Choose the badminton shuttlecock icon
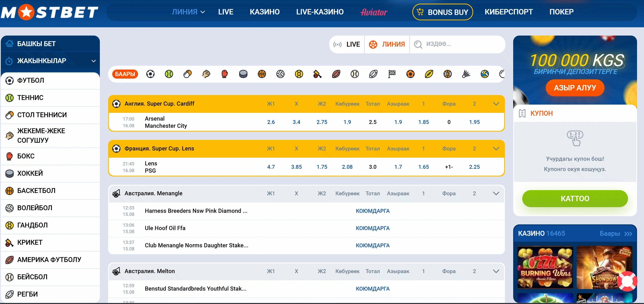 coord(466,74)
